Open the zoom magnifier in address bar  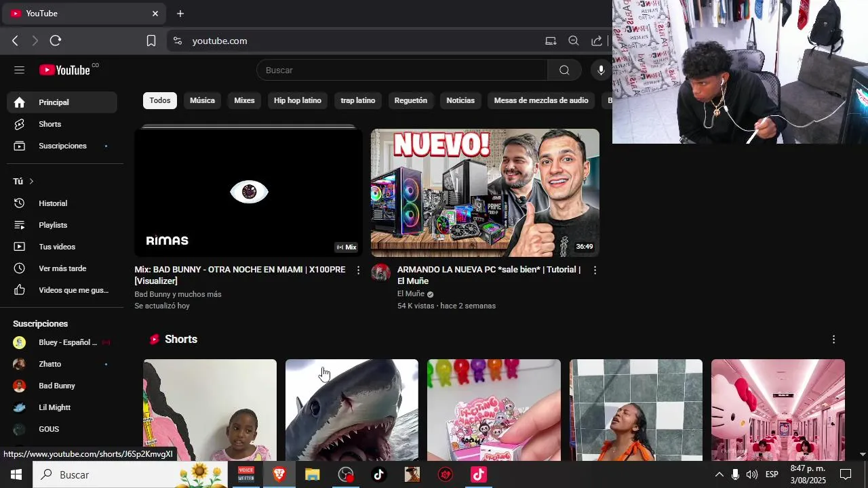point(574,41)
